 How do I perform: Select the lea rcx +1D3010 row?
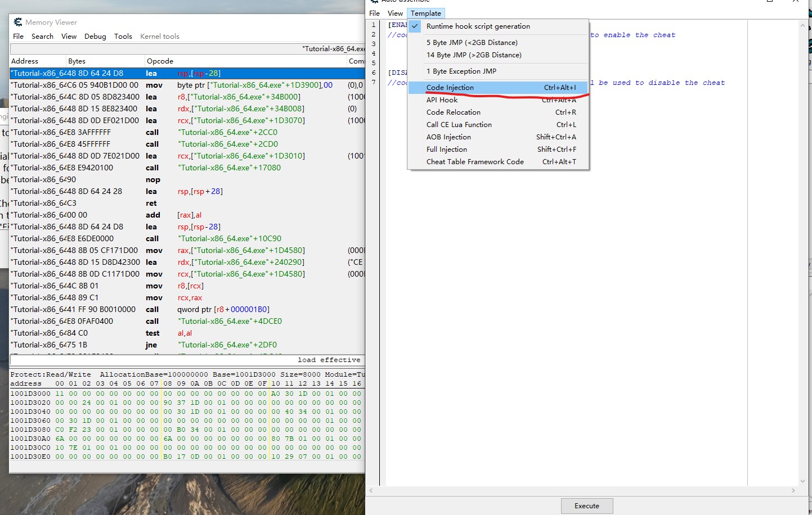click(x=187, y=156)
